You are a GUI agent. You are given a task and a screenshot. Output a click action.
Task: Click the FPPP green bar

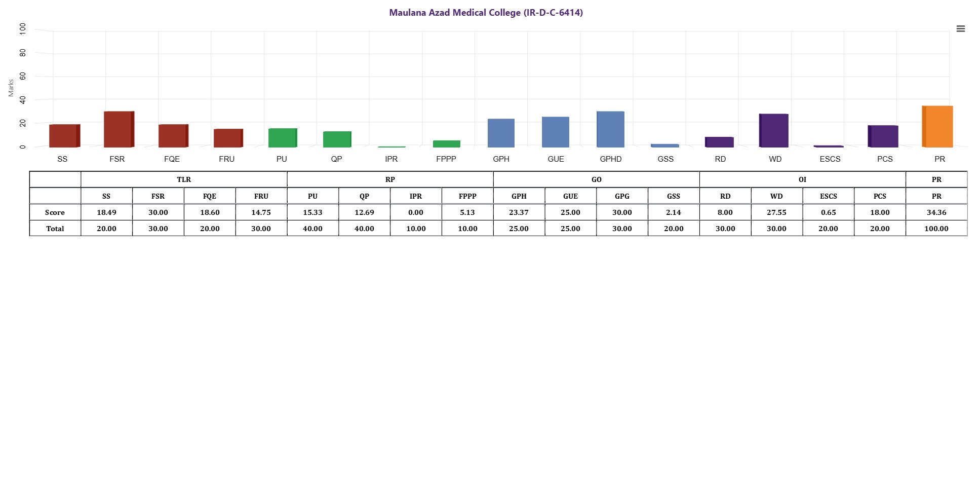point(447,144)
